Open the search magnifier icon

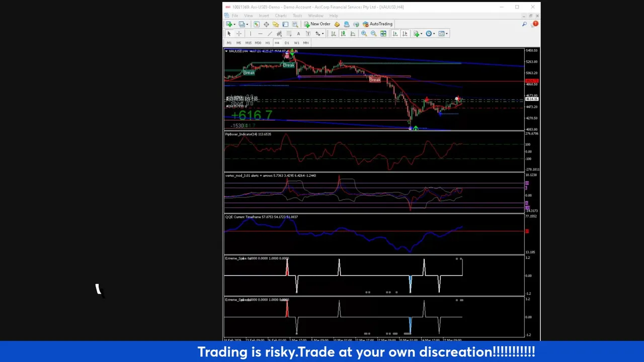tap(524, 24)
